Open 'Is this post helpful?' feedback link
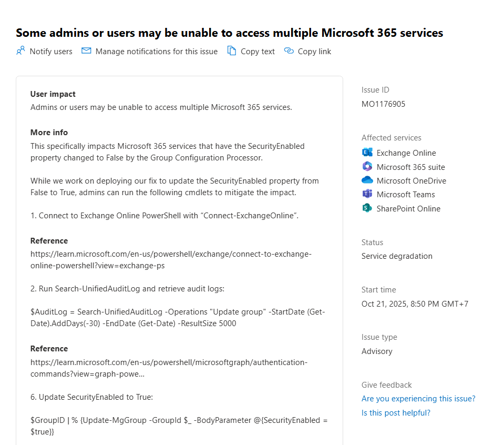 [x=396, y=413]
